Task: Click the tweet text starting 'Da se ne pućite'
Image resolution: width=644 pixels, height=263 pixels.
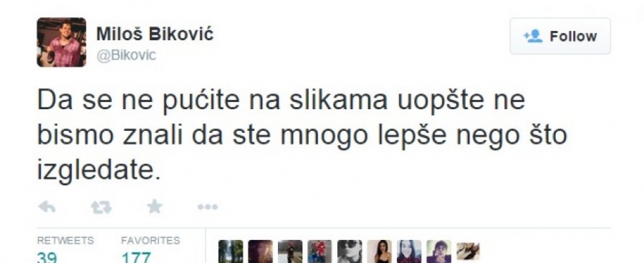Action: (x=302, y=135)
